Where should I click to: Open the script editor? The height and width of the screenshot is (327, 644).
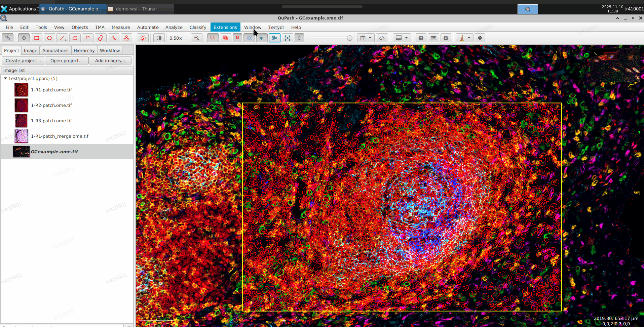tap(382, 38)
